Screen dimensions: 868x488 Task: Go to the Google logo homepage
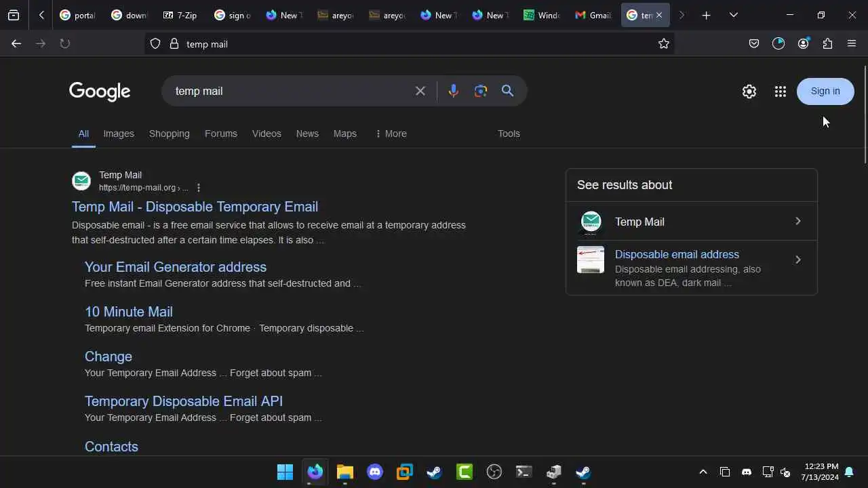100,91
